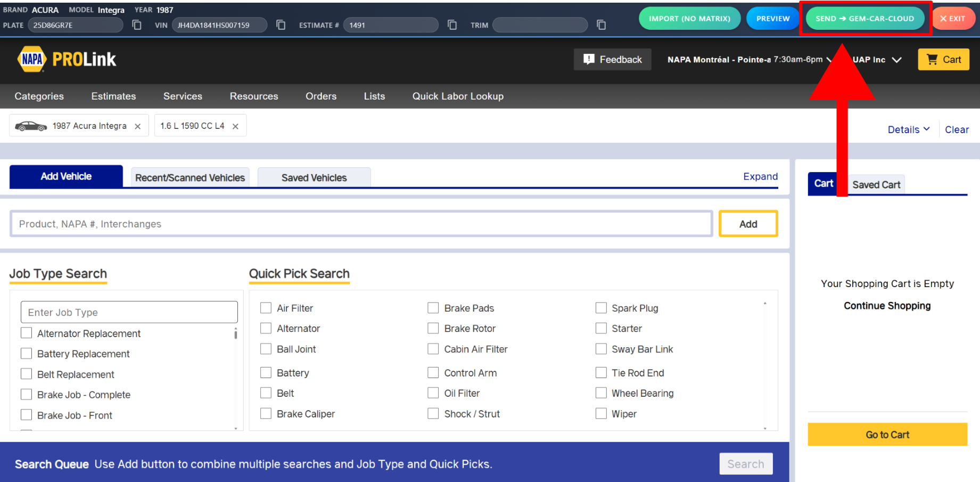Switch to Recent/Scanned Vehicles tab

pos(190,177)
